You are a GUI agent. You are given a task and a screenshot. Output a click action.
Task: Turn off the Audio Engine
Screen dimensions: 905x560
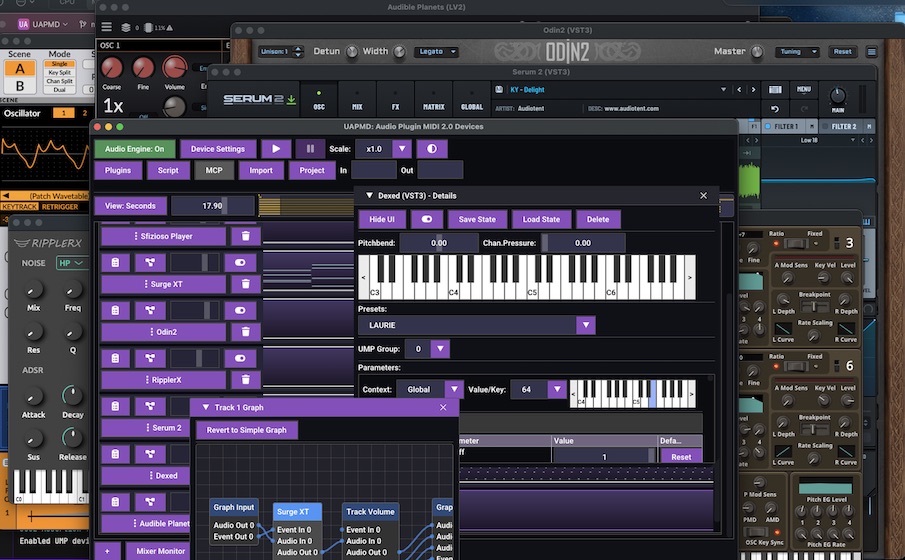coord(134,149)
